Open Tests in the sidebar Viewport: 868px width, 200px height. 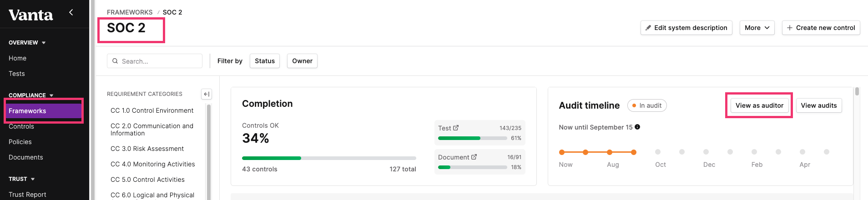[17, 74]
